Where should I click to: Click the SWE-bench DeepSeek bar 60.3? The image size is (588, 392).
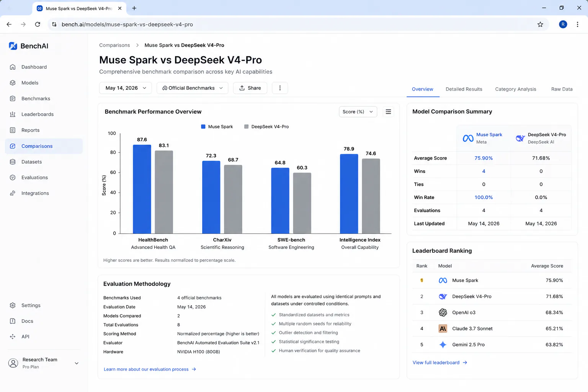point(302,203)
